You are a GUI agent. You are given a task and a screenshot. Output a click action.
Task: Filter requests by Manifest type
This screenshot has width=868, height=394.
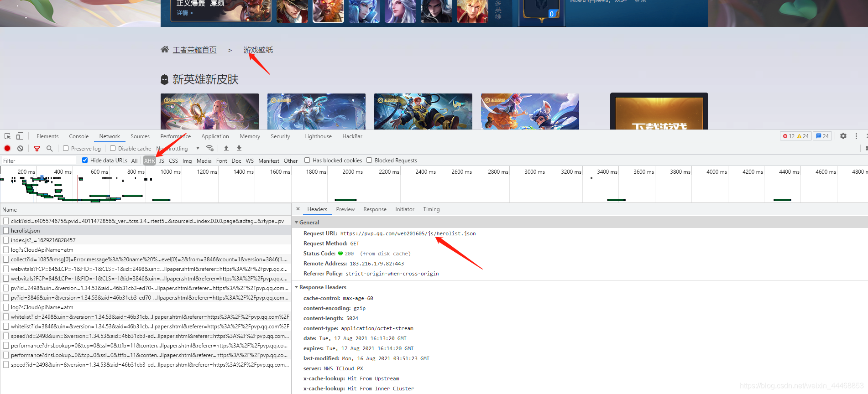[x=269, y=161]
